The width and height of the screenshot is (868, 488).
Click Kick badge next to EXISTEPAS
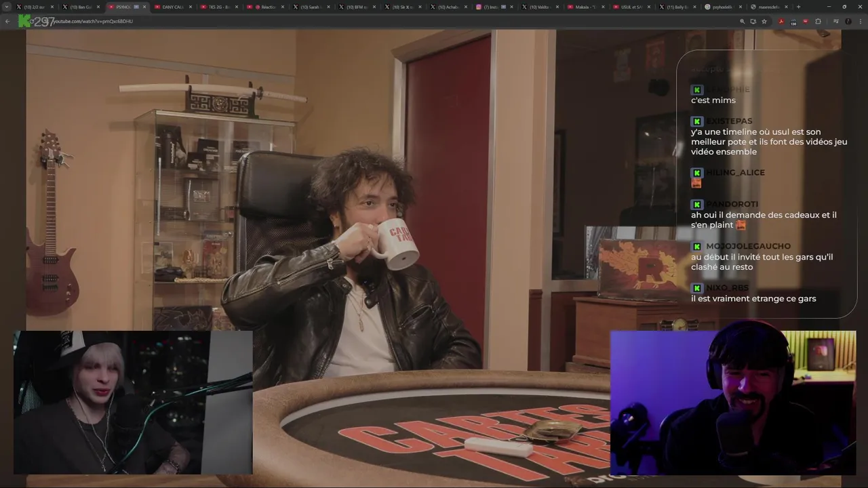coord(696,121)
